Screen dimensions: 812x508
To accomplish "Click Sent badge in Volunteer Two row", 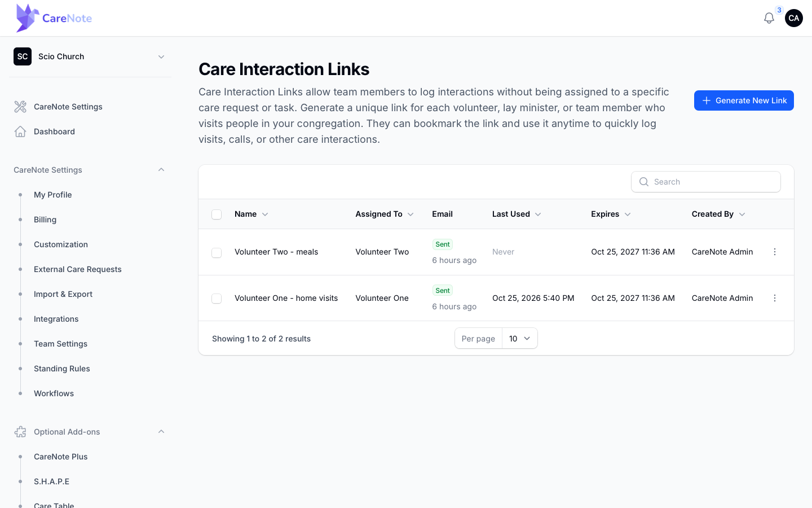I will click(443, 244).
